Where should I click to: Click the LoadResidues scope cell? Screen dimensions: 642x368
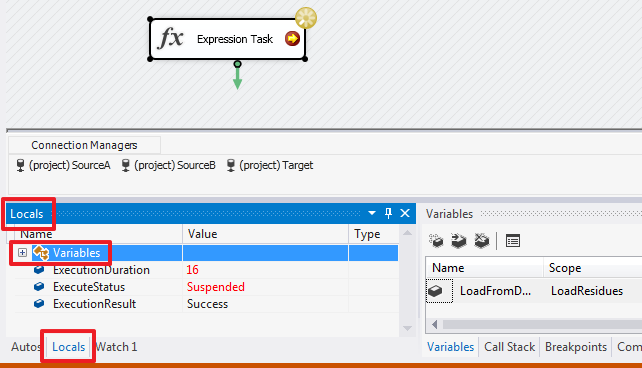point(587,291)
